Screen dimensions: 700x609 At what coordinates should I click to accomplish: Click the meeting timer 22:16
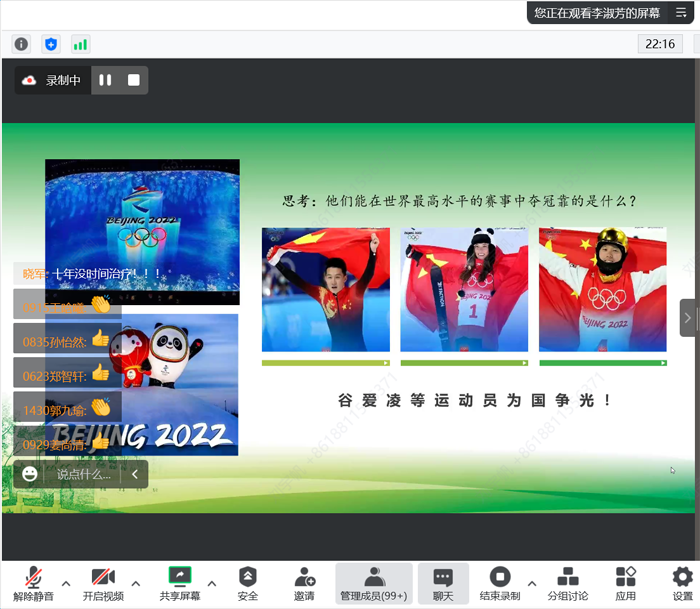point(660,44)
